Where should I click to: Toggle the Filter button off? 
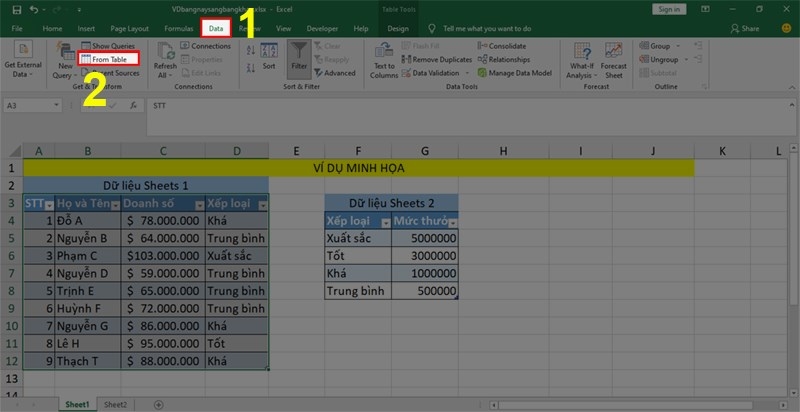click(x=298, y=55)
